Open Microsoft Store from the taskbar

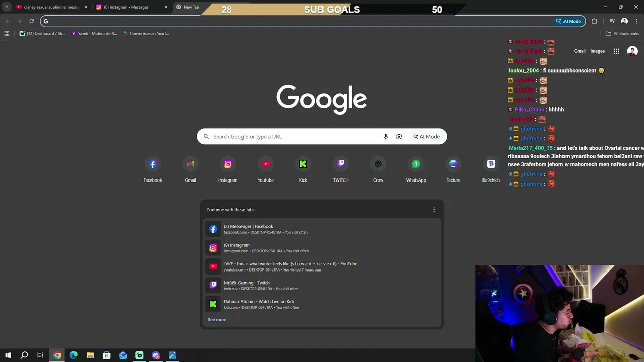[x=107, y=355]
